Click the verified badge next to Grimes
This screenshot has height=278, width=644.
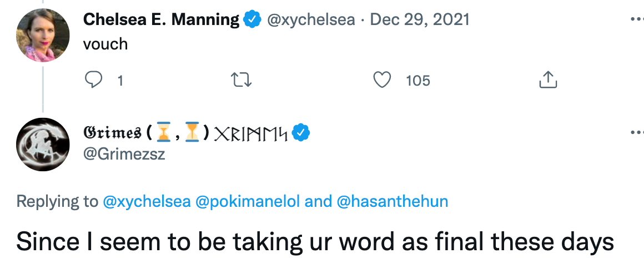coord(301,132)
